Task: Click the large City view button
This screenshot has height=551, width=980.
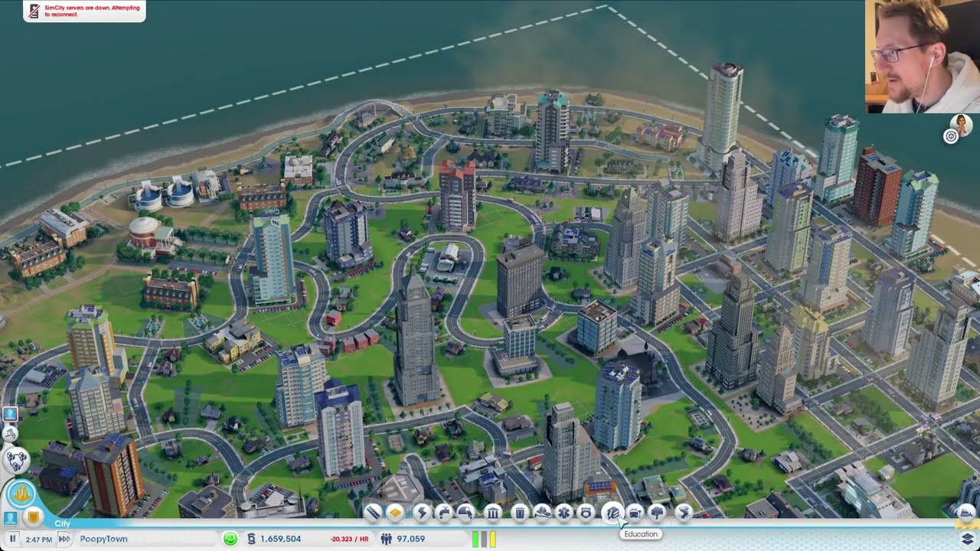Action: [21, 493]
